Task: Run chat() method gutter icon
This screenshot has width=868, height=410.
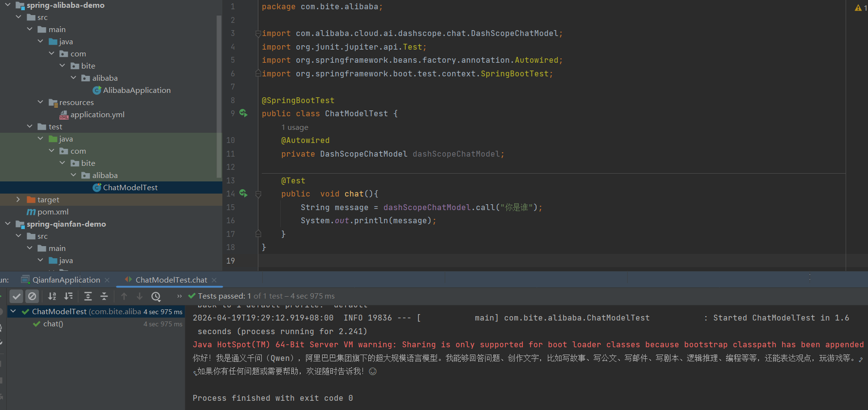Action: click(243, 194)
